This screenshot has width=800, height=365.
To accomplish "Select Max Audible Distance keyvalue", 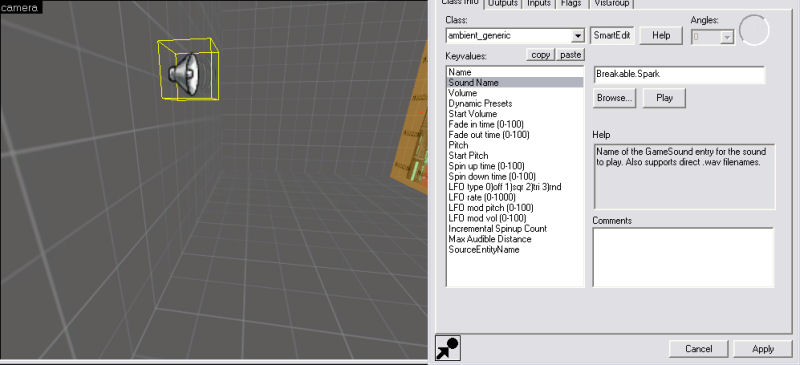I will [515, 239].
